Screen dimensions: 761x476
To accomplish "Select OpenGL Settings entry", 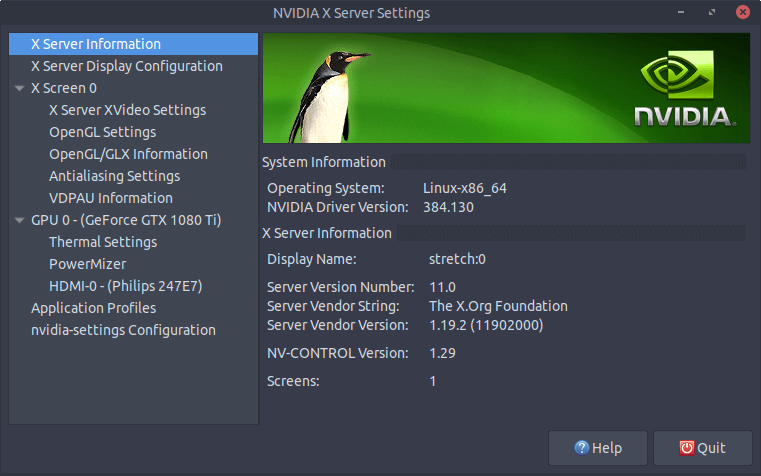I will pyautogui.click(x=102, y=132).
